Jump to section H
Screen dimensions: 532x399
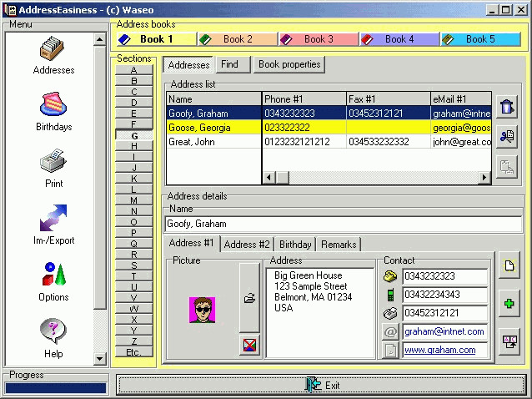(134, 146)
